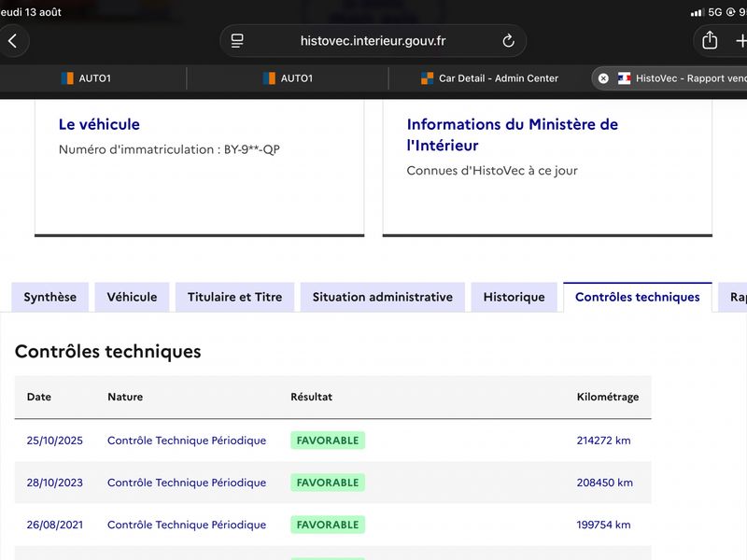Click Contrôle Technique Périodique in 26/08/2021 row
This screenshot has width=747, height=560.
[187, 525]
